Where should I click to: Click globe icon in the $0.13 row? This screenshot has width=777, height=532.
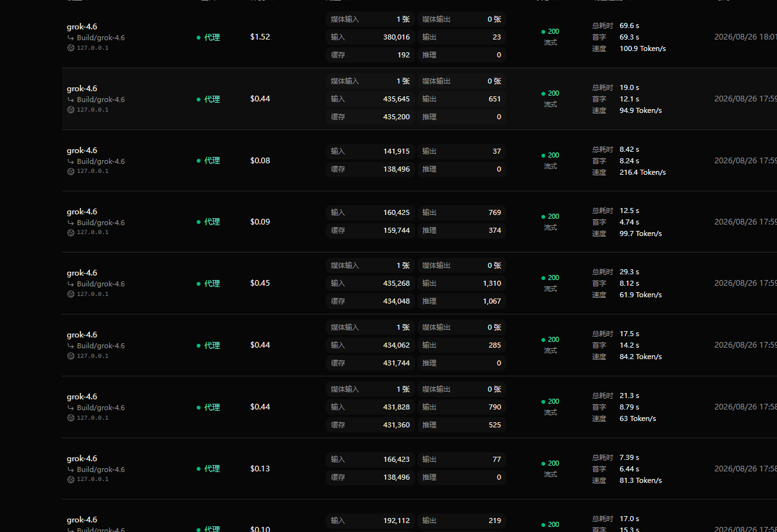[71, 479]
